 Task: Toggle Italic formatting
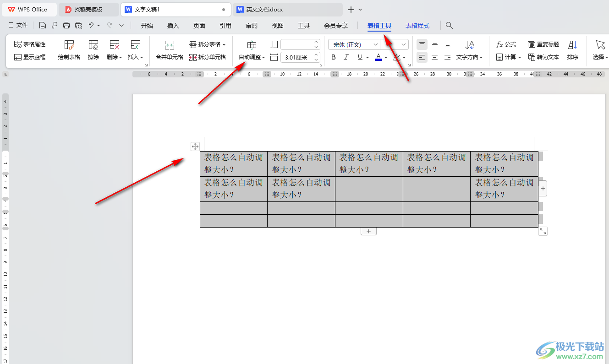346,57
